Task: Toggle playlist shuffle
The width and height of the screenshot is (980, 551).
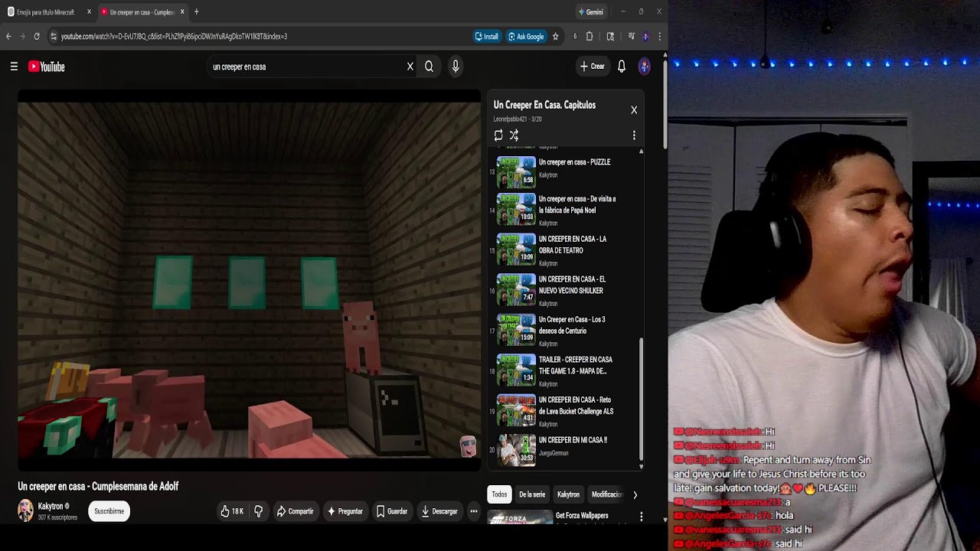Action: 514,135
